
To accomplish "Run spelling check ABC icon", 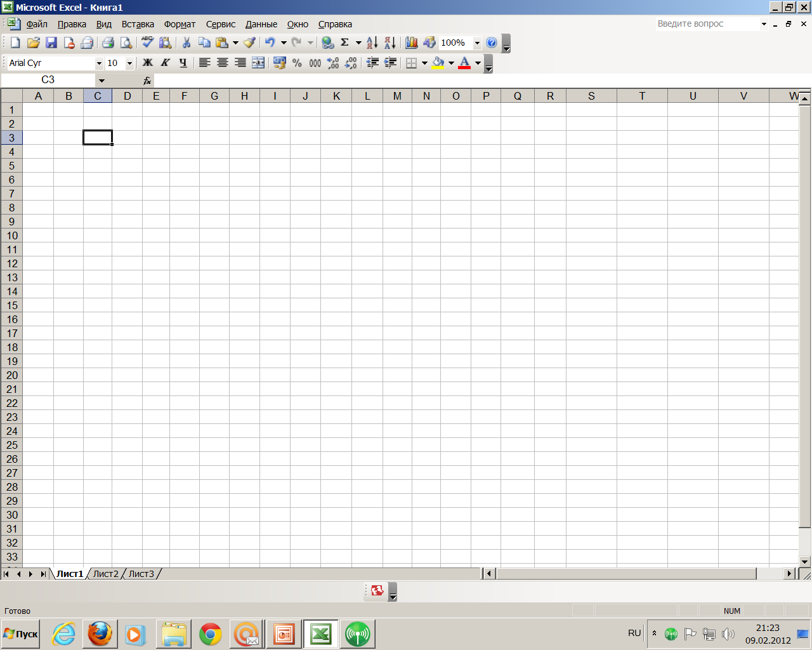I will pos(147,43).
